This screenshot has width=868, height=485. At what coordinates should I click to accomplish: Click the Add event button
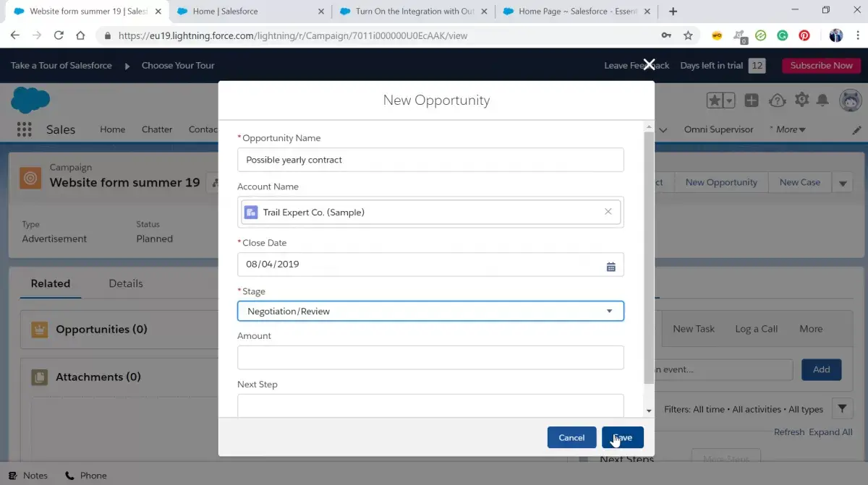tap(821, 369)
